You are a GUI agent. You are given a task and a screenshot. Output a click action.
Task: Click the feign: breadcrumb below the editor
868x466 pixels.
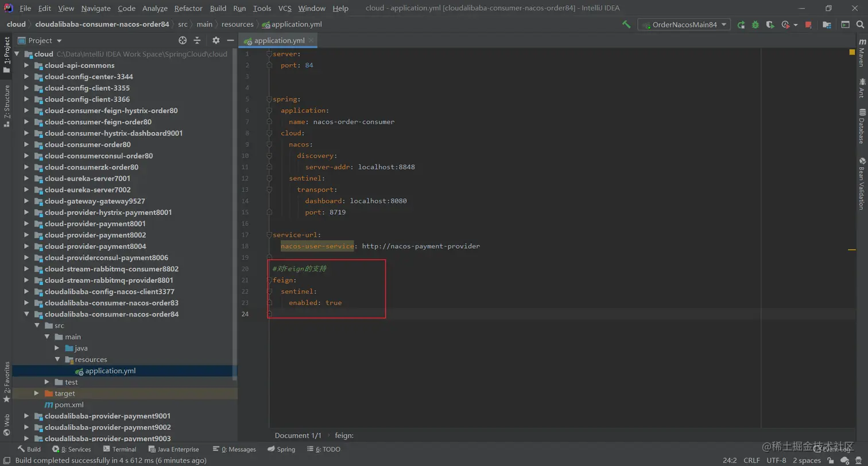click(344, 436)
